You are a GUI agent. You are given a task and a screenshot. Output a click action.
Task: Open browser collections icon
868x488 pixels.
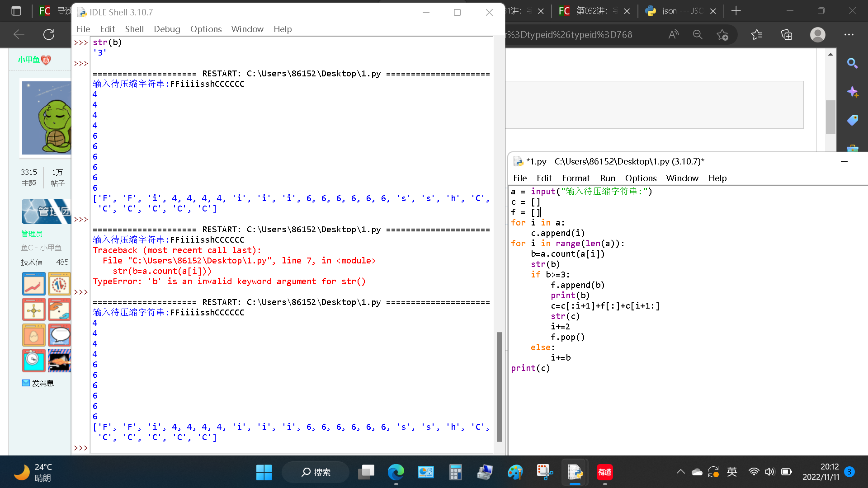pyautogui.click(x=787, y=34)
